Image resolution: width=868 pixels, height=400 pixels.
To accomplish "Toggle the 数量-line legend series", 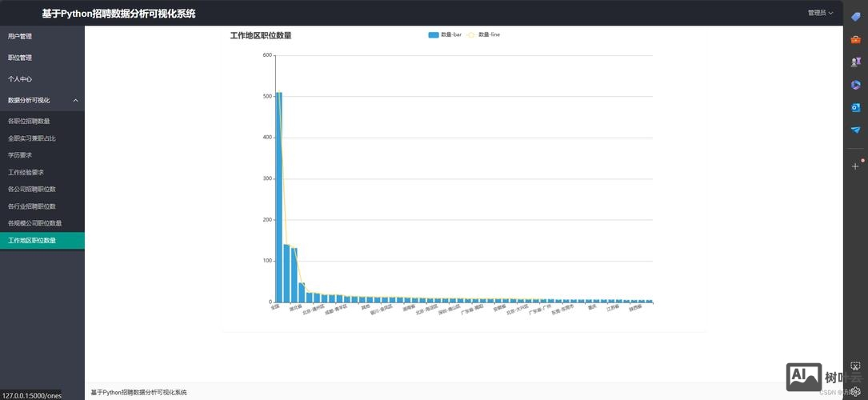I will pos(484,35).
